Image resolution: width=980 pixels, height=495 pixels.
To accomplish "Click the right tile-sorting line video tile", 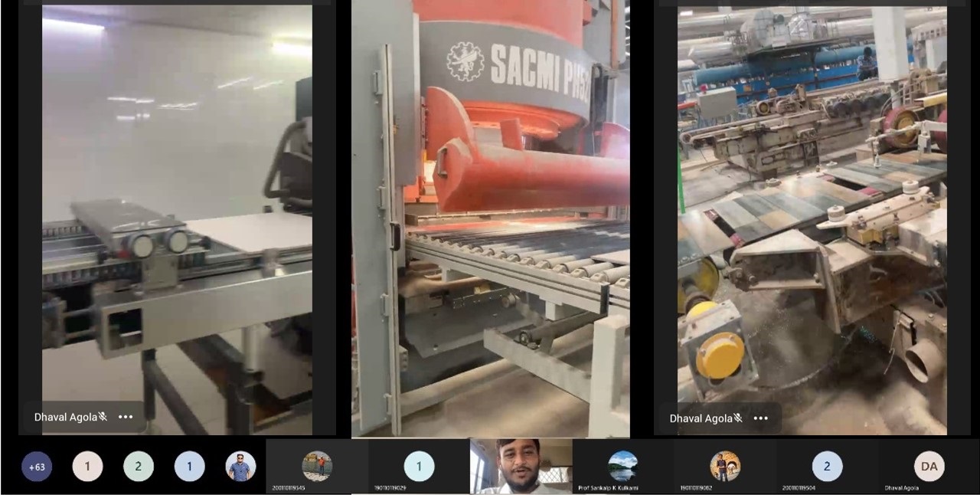I will click(812, 221).
